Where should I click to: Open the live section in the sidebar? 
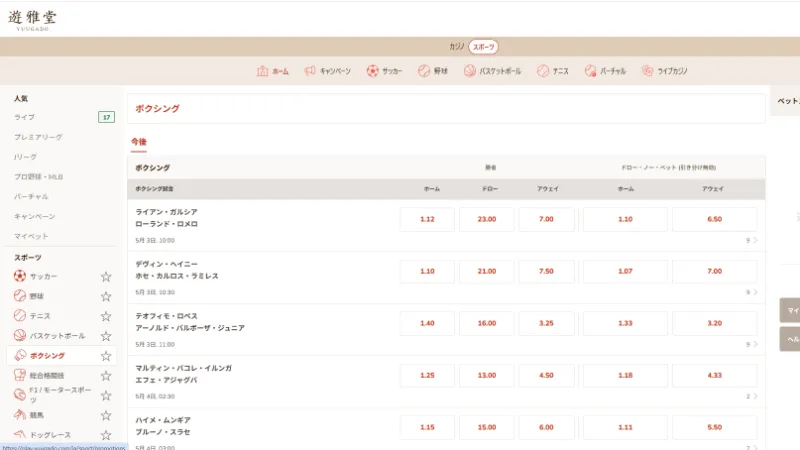tap(24, 117)
